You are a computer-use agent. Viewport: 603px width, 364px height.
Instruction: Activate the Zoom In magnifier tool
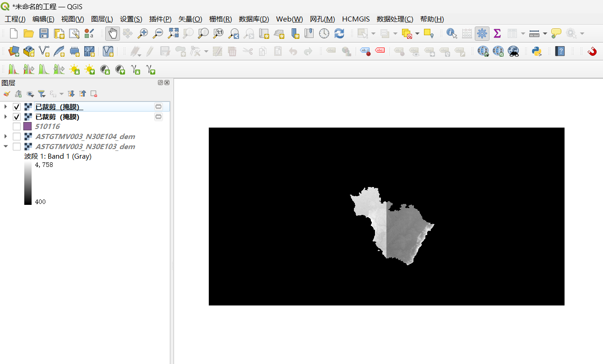tap(143, 33)
